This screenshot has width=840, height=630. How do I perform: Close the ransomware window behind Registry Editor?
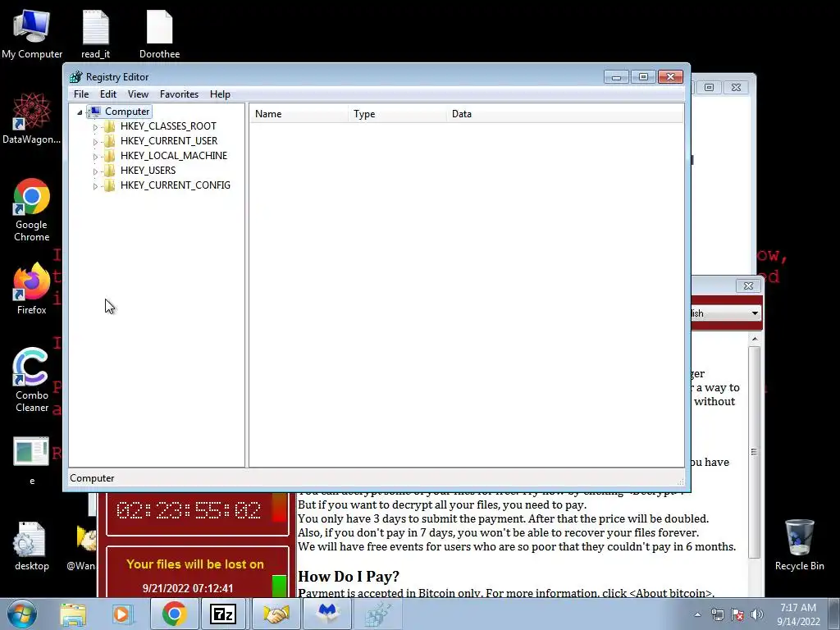coord(748,286)
